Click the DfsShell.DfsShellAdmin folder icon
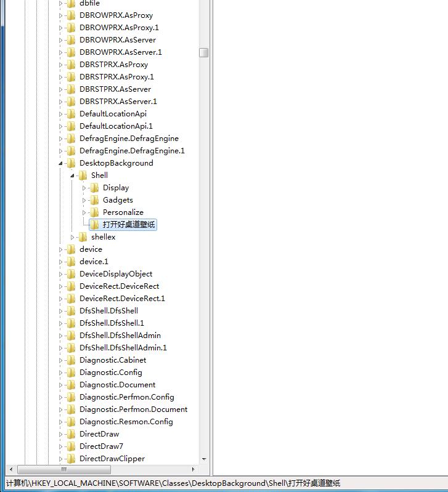This screenshot has width=448, height=492. [x=71, y=336]
